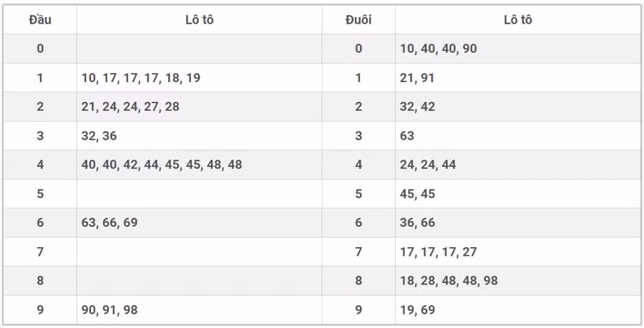Select the Lô tô header beside Đầu
The width and height of the screenshot is (644, 328).
coord(199,20)
